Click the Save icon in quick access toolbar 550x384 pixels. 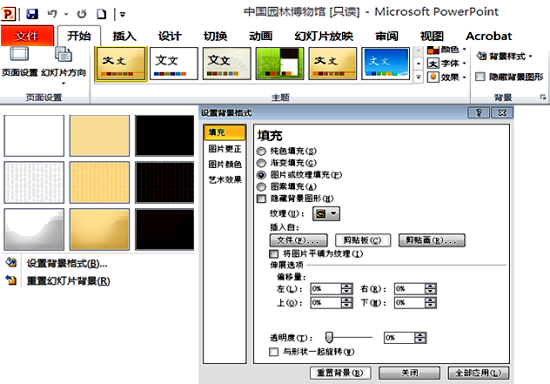pyautogui.click(x=32, y=14)
